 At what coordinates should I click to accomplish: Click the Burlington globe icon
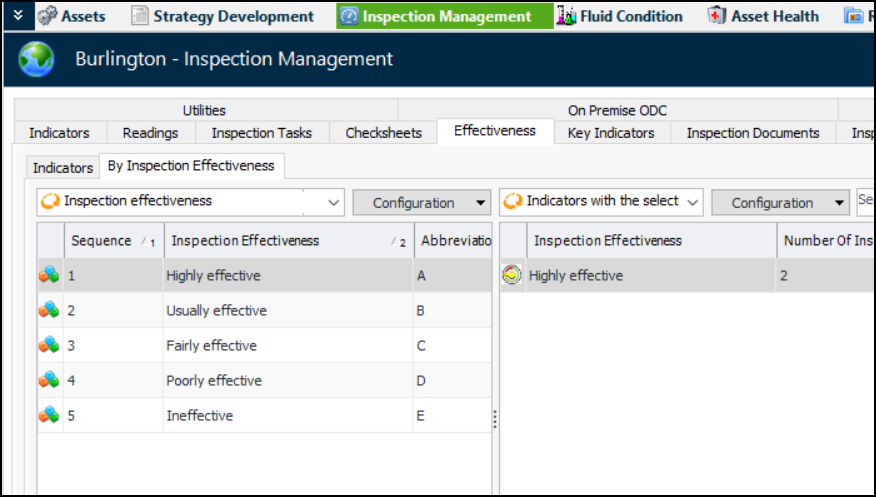click(x=36, y=60)
